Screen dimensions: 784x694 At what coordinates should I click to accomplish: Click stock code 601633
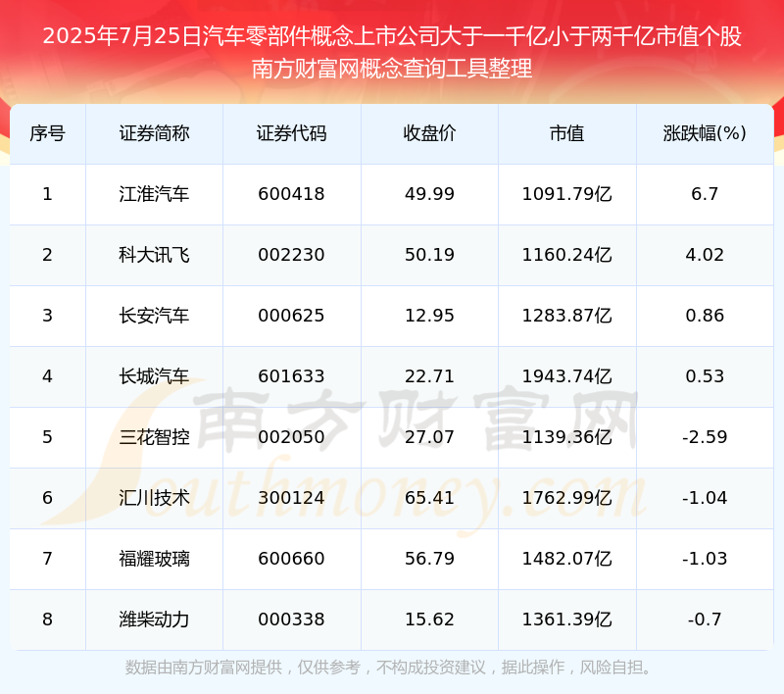coord(291,376)
